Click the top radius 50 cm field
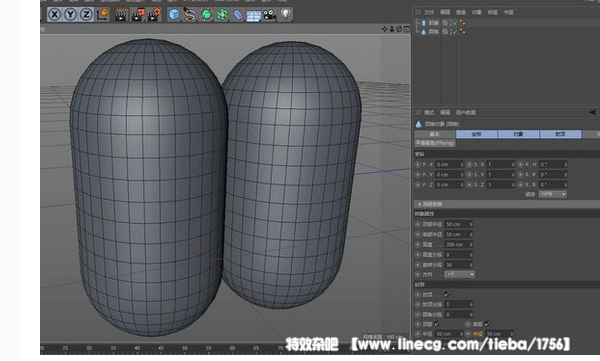The image size is (600, 361). (458, 224)
